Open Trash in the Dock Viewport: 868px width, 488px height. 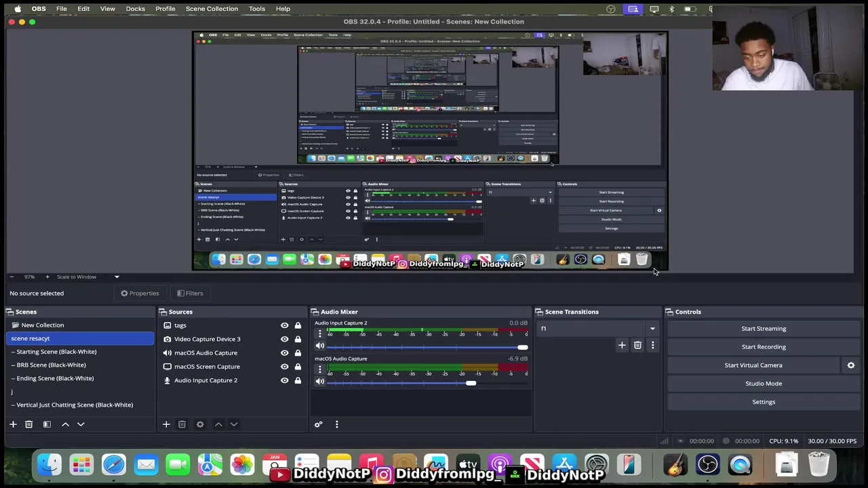(x=819, y=465)
